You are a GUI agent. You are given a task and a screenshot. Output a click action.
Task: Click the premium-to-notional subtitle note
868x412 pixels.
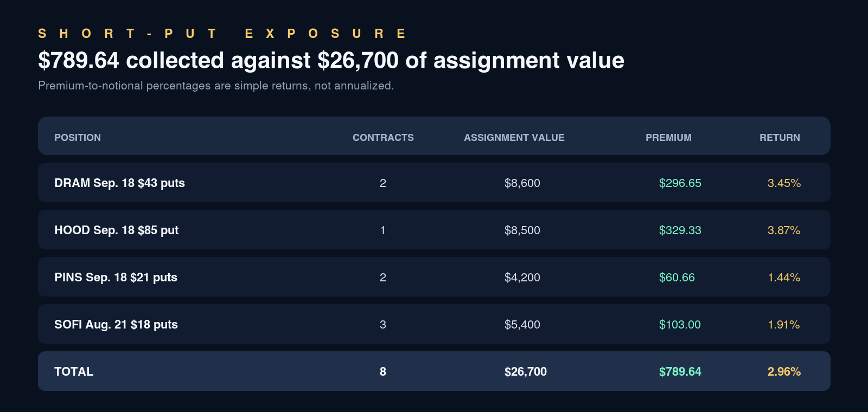216,86
